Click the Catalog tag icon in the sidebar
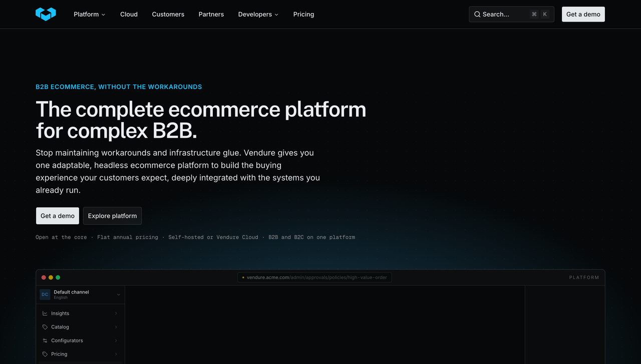 click(x=45, y=327)
